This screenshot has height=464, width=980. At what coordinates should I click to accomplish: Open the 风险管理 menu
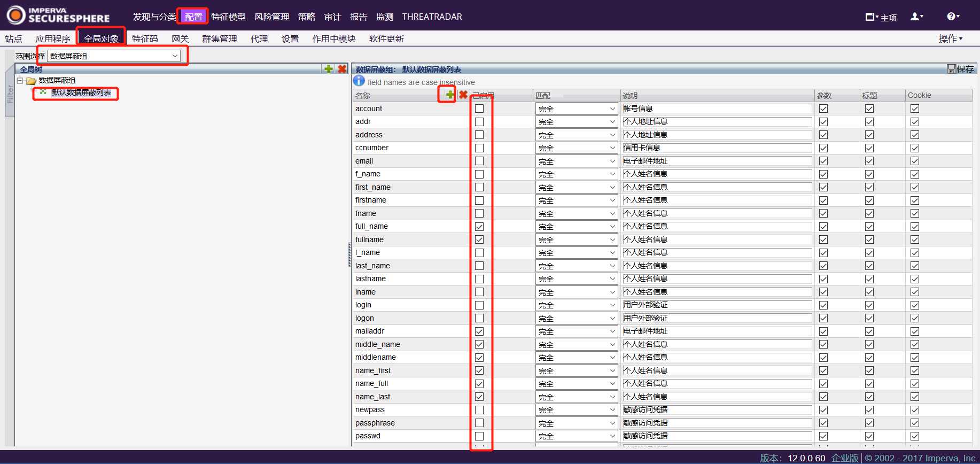[271, 17]
